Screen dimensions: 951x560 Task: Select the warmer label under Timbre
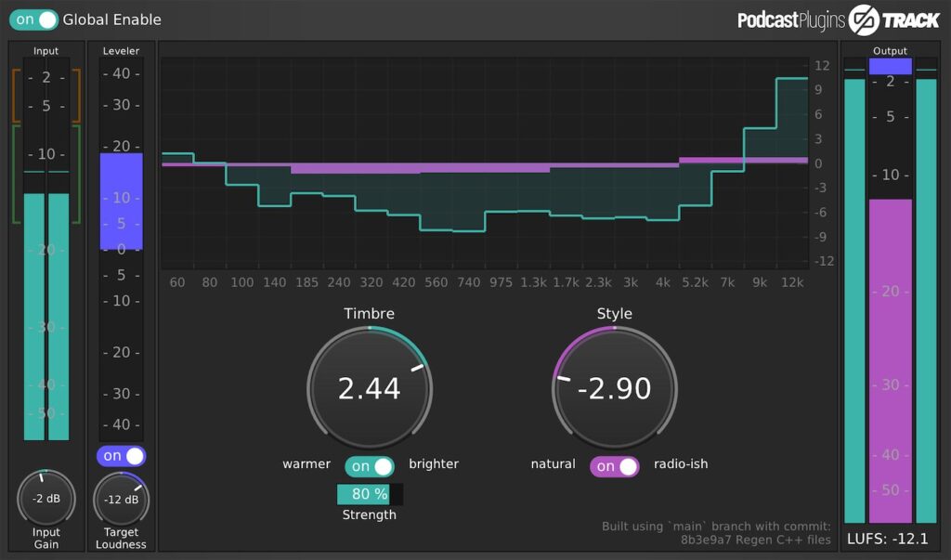click(x=306, y=464)
